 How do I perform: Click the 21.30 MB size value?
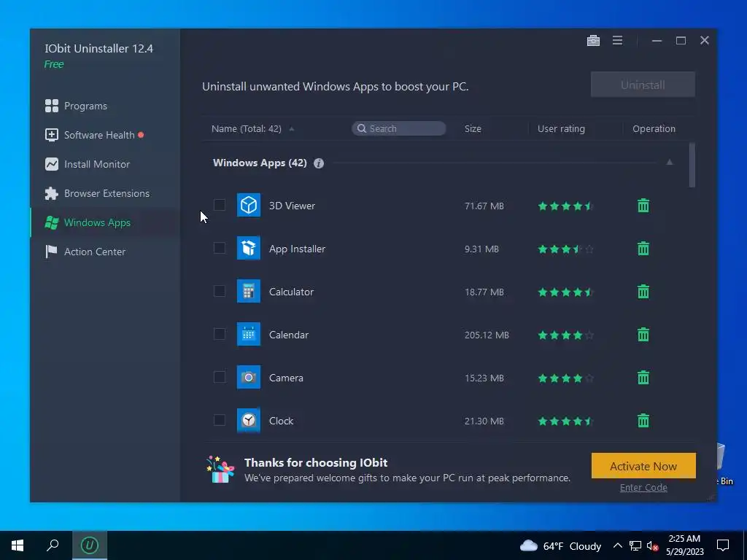(484, 421)
